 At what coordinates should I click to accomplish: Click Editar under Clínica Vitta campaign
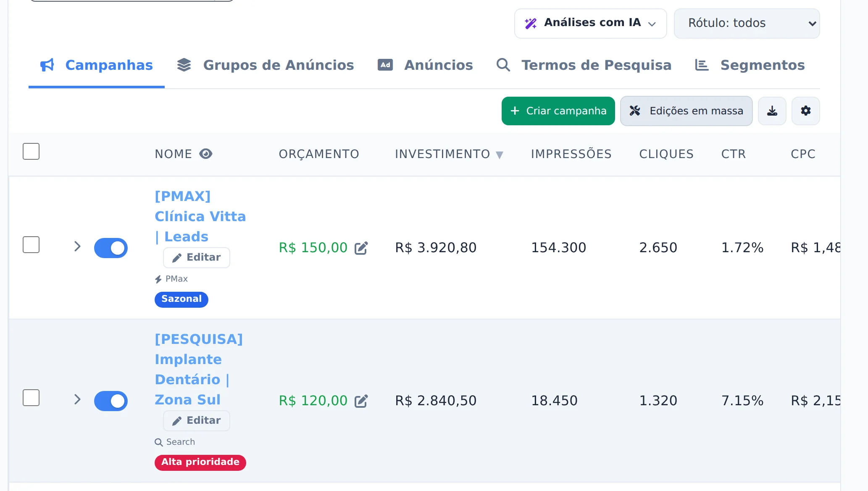tap(197, 258)
